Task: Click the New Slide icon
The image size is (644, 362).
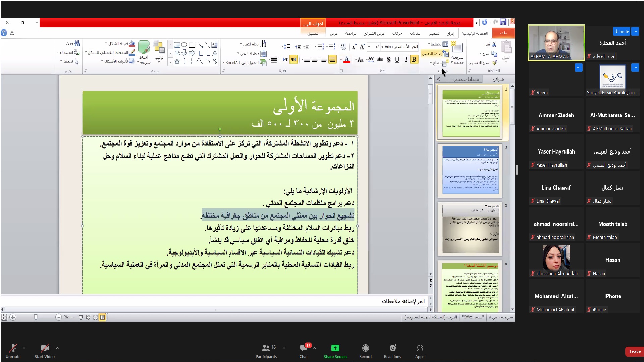Action: click(457, 47)
